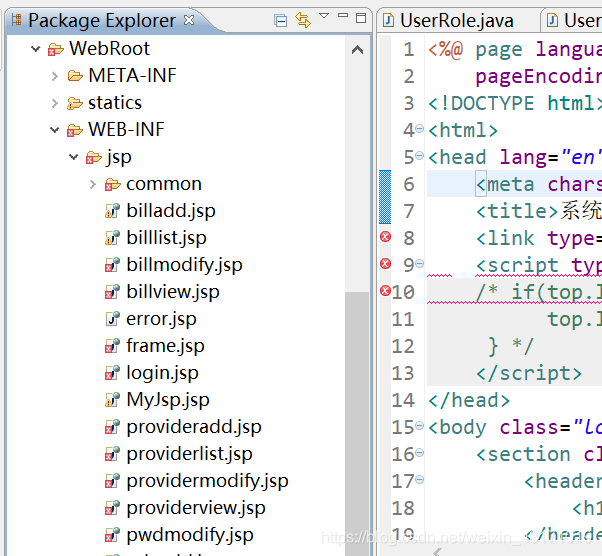Fold the html tag on line 4
This screenshot has width=602, height=556.
420,129
